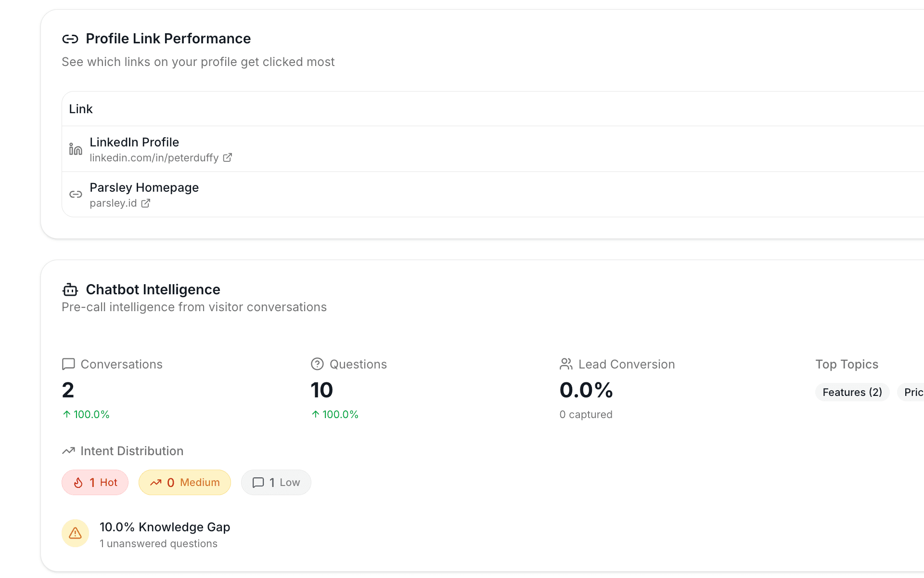This screenshot has height=578, width=924.
Task: Click the link icon beside Parsley Homepage
Action: [75, 194]
